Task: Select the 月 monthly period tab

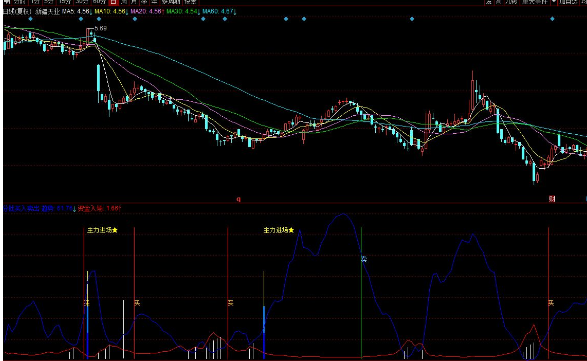Action: coord(134,2)
